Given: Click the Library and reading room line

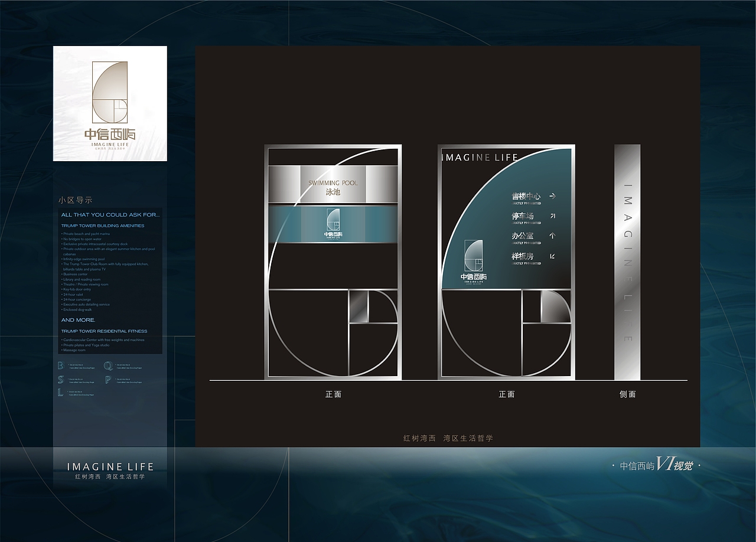Looking at the screenshot, I should [82, 279].
